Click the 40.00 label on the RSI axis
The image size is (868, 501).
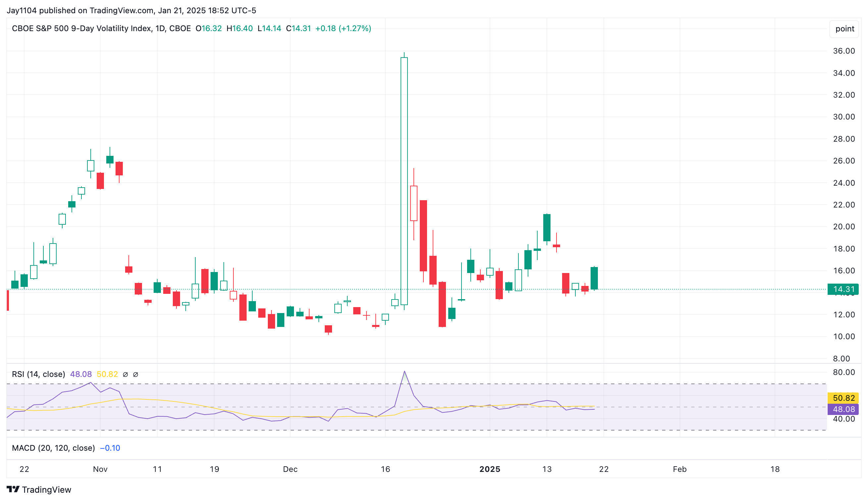(844, 419)
